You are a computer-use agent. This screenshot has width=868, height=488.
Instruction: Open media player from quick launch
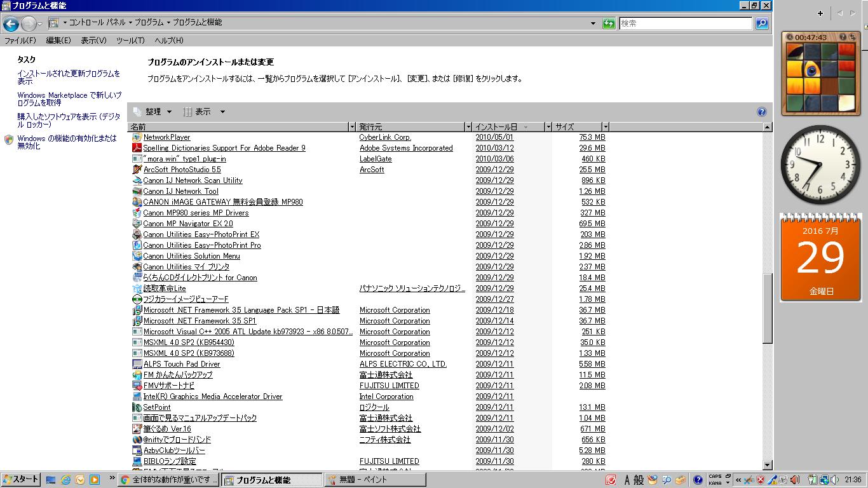95,480
